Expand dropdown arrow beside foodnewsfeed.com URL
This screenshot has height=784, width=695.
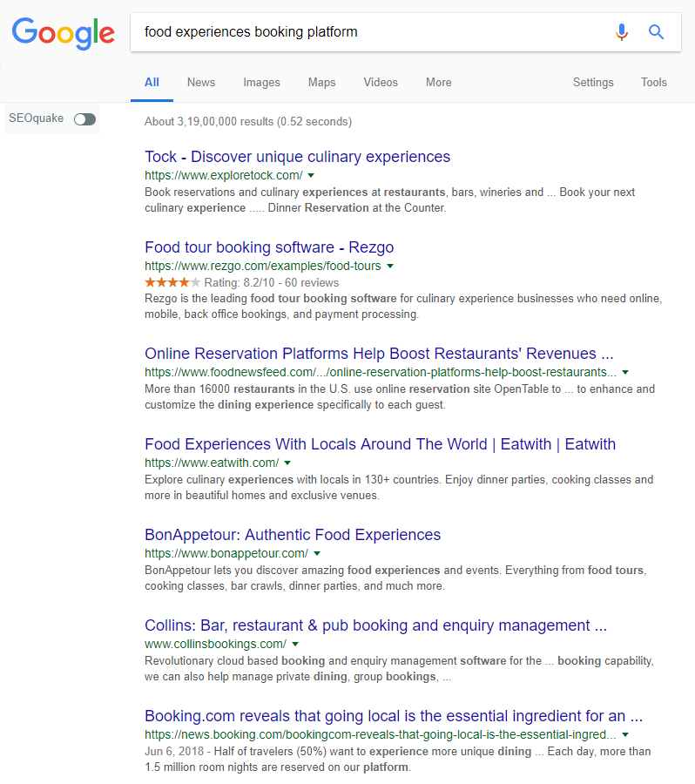point(625,373)
